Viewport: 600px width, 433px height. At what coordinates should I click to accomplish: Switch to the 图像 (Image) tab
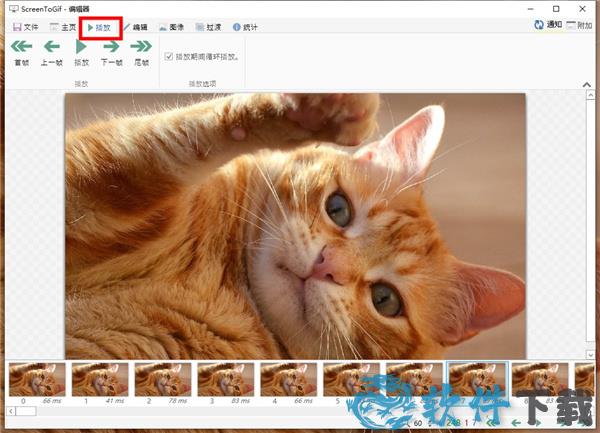171,27
